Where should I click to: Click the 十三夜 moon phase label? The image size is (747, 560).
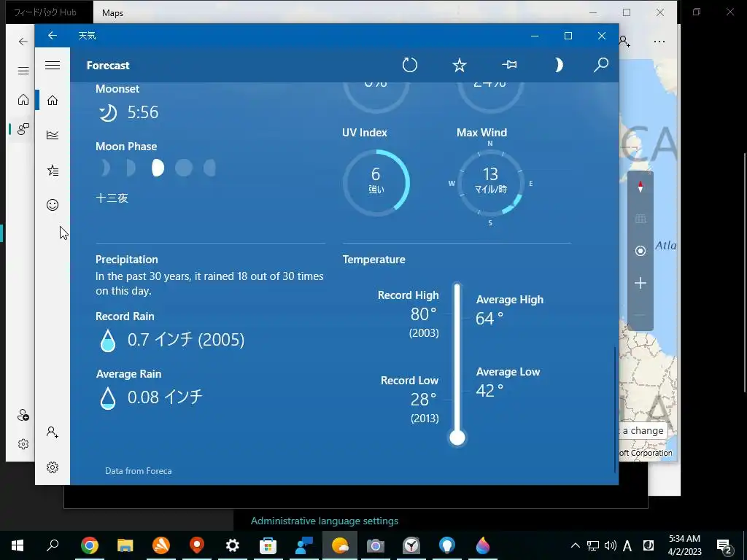[112, 198]
